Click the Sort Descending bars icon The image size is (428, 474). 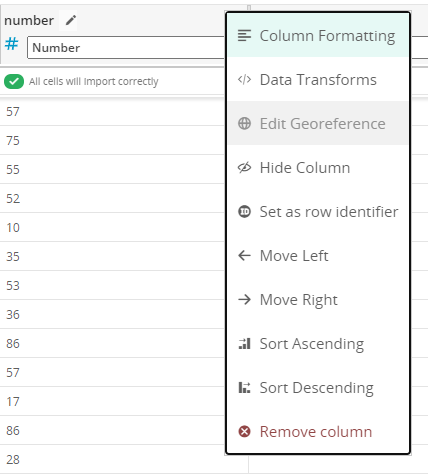[244, 387]
